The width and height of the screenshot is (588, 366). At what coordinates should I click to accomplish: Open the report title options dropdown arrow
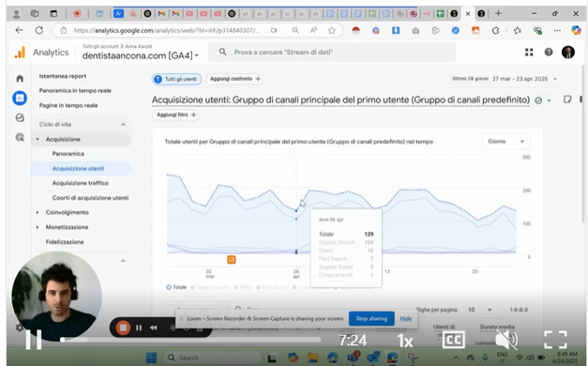point(550,100)
